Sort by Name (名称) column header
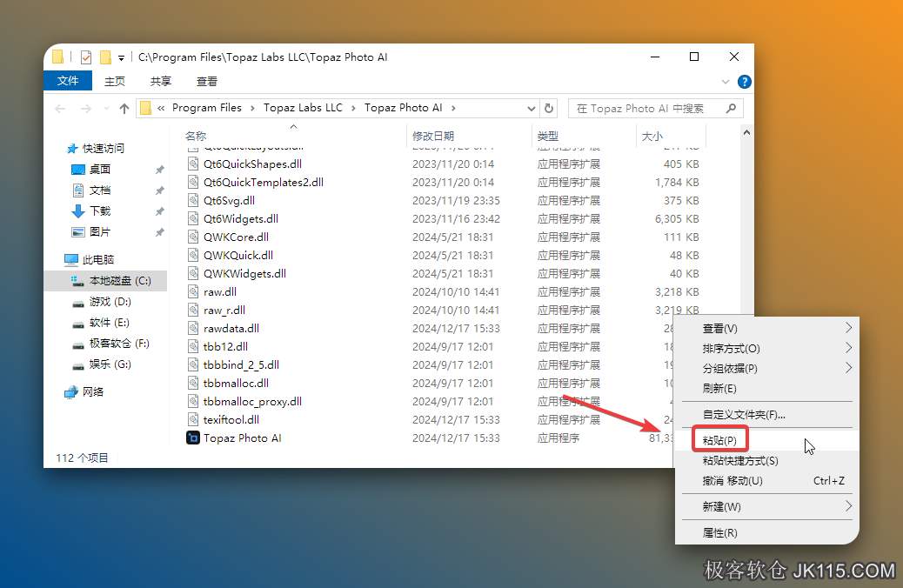 [x=196, y=137]
